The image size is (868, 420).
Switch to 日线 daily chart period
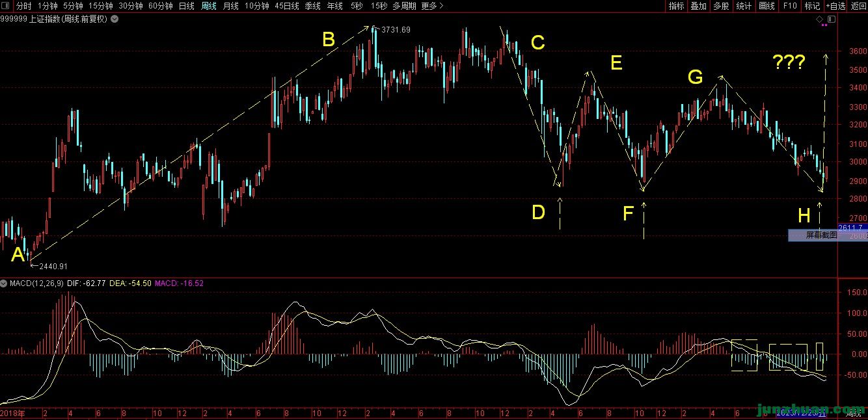click(x=186, y=6)
